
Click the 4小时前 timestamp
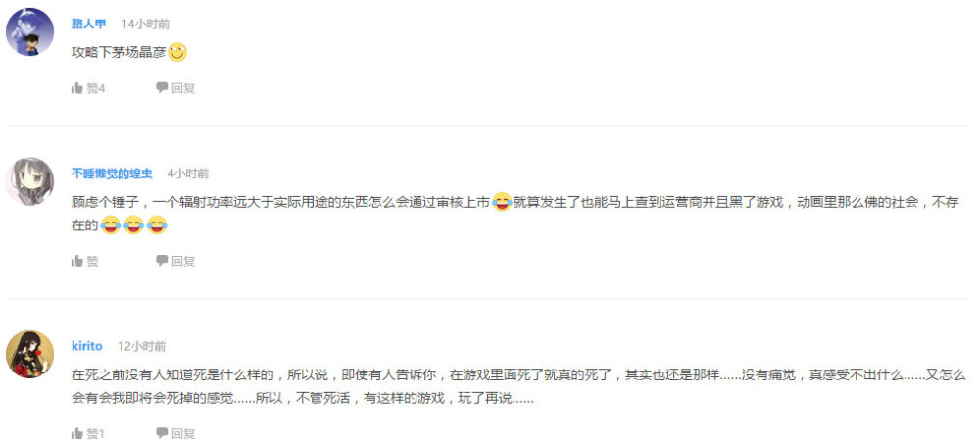pos(188,173)
